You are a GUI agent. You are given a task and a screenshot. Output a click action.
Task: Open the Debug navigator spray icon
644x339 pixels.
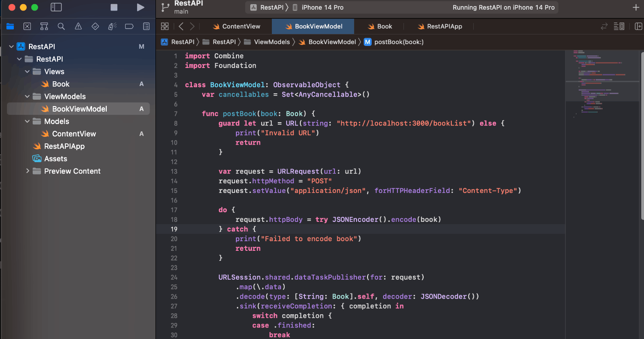coord(112,26)
